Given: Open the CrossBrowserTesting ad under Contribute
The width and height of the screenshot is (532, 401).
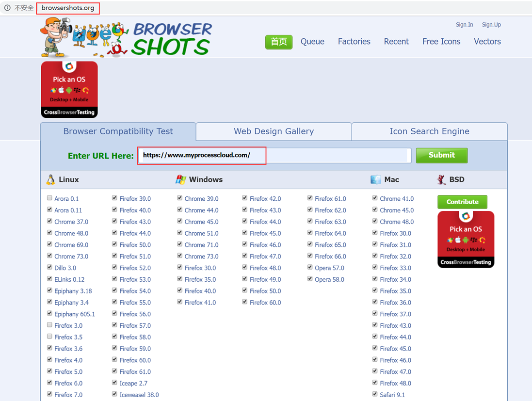Looking at the screenshot, I should tap(466, 240).
